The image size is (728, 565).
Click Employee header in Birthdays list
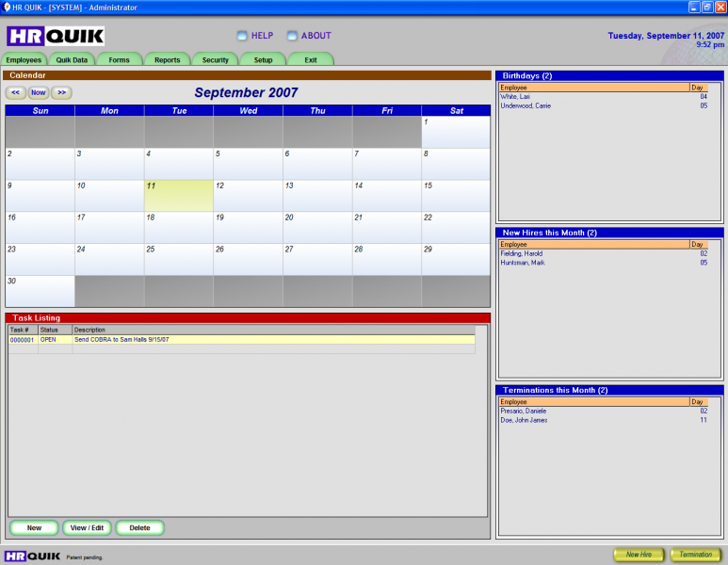(594, 88)
